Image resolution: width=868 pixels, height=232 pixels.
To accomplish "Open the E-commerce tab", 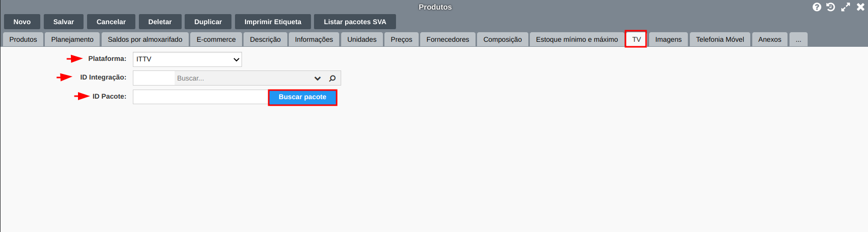I will 216,40.
